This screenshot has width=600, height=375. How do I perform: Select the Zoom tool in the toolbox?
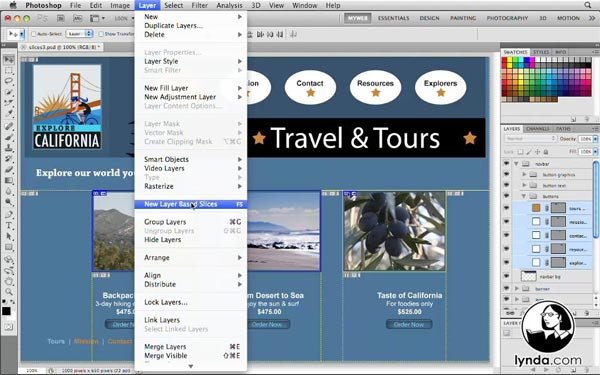click(x=8, y=292)
